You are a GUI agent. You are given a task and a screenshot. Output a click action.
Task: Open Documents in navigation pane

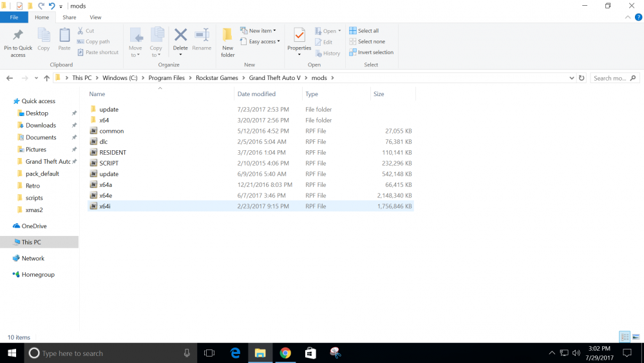click(41, 137)
